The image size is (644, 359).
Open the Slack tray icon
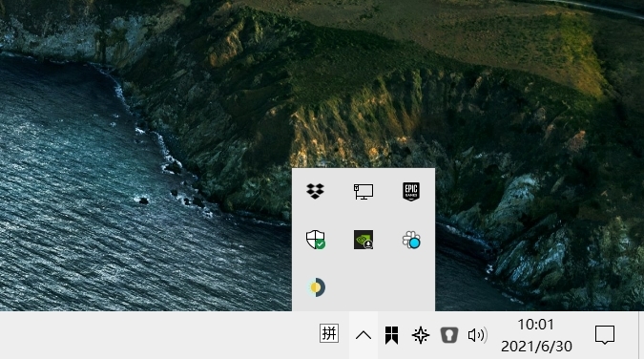pos(411,240)
